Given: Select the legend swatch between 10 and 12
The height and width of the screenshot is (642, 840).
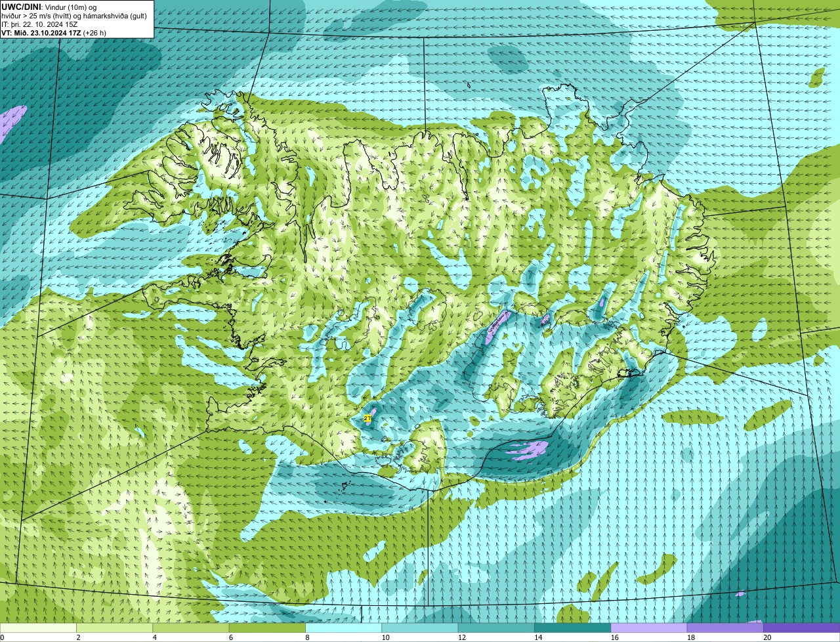Looking at the screenshot, I should [x=420, y=628].
